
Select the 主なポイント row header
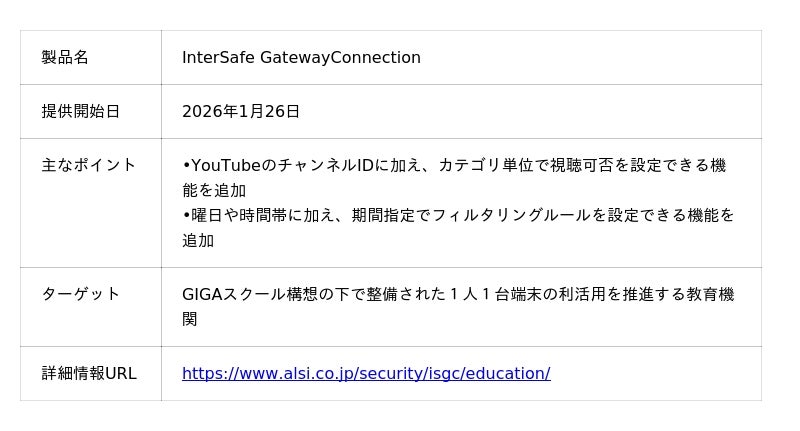(88, 166)
